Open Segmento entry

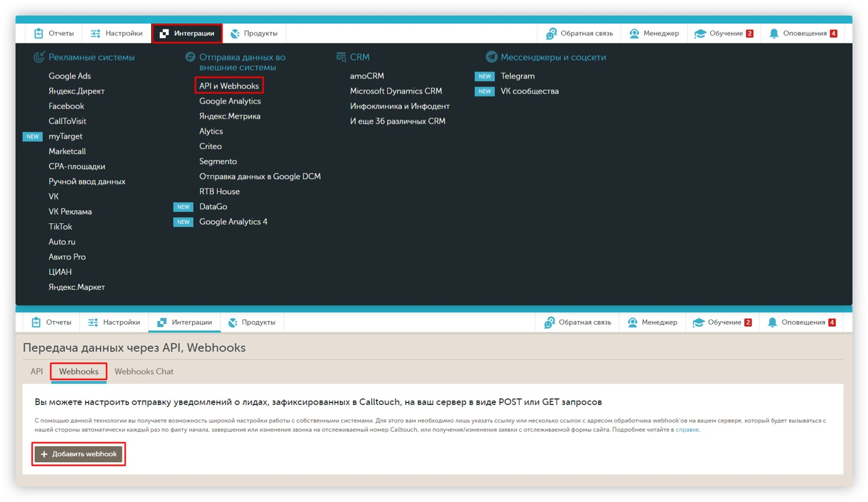pyautogui.click(x=218, y=162)
